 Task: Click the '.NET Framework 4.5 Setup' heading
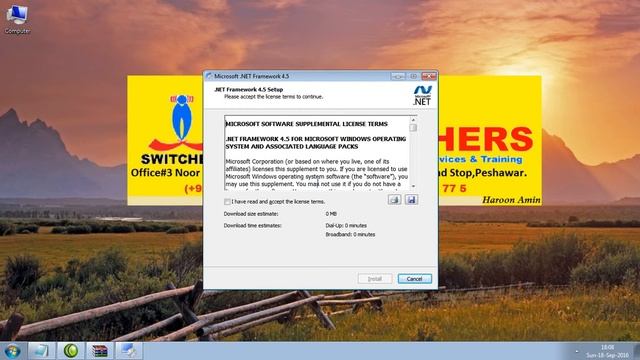coord(249,89)
